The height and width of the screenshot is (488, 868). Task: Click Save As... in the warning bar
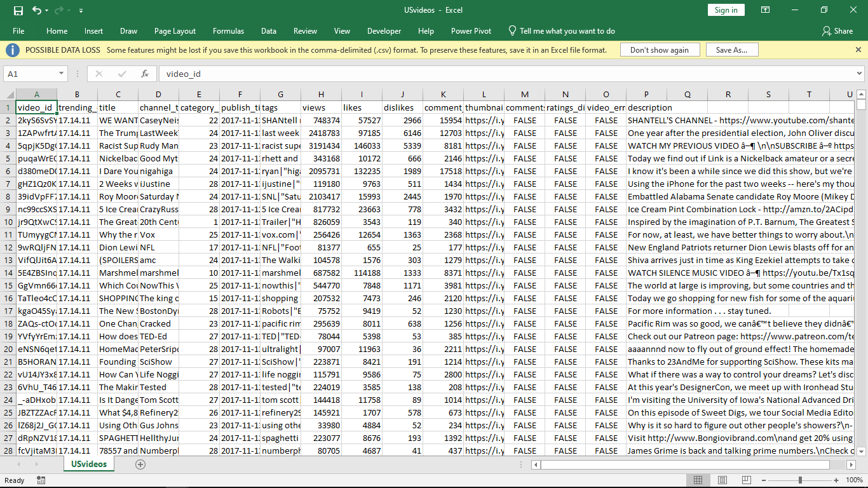[x=731, y=50]
